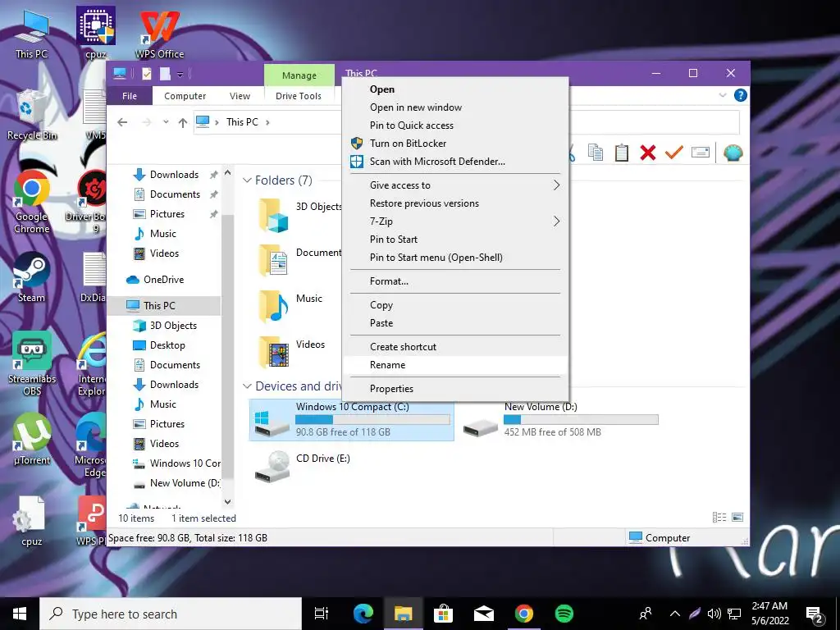The image size is (840, 630).
Task: Select OneDrive in navigation pane
Action: (163, 280)
